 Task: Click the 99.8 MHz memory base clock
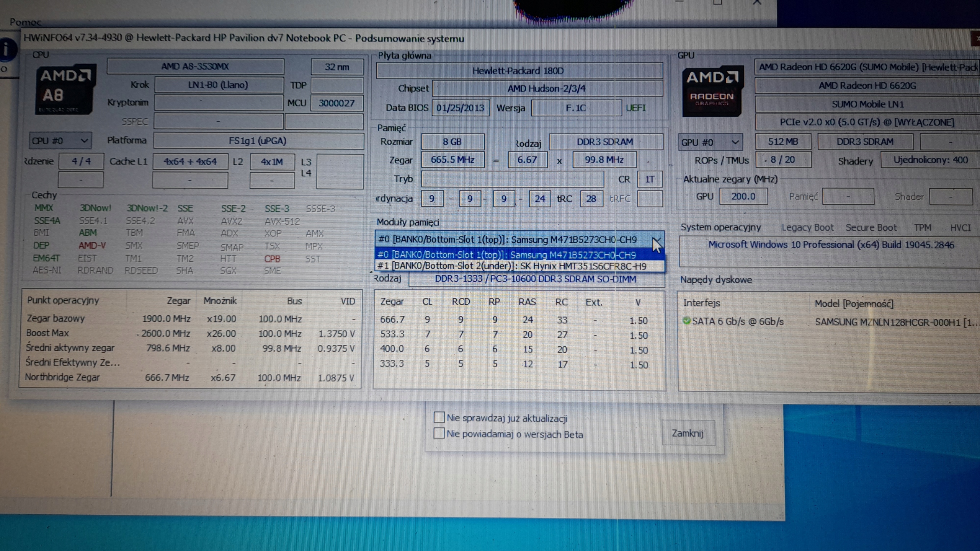604,160
